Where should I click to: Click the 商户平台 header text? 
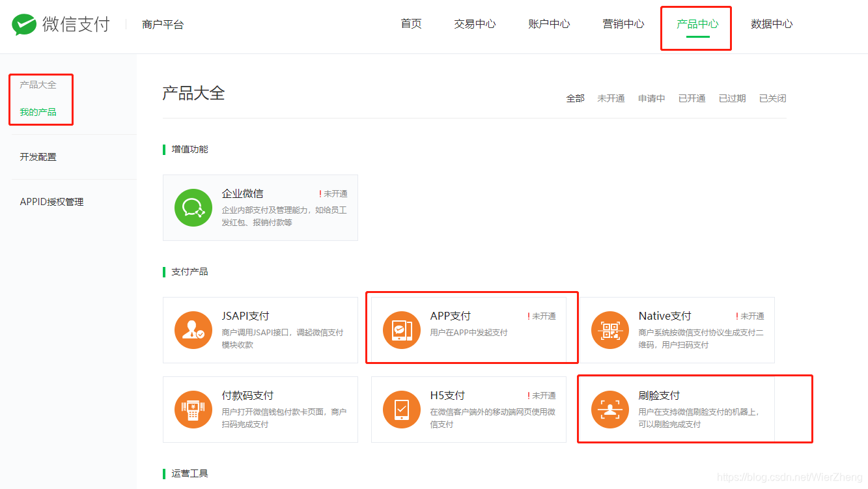163,25
